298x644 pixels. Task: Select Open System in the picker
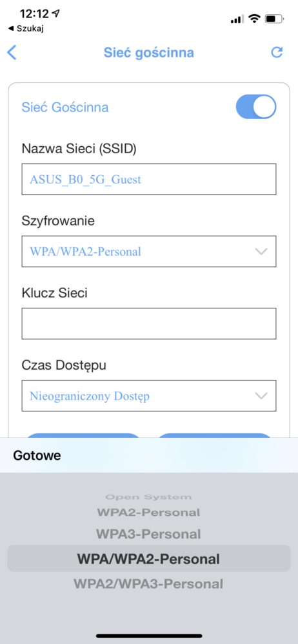point(148,497)
